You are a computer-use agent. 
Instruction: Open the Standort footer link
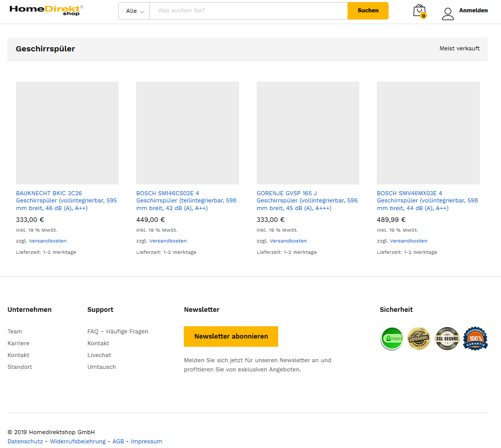coord(20,367)
